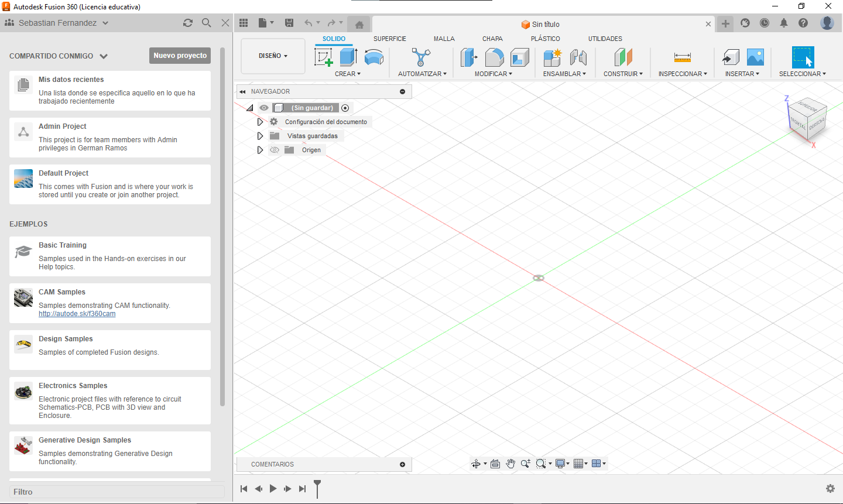Open the help menu icon

803,23
